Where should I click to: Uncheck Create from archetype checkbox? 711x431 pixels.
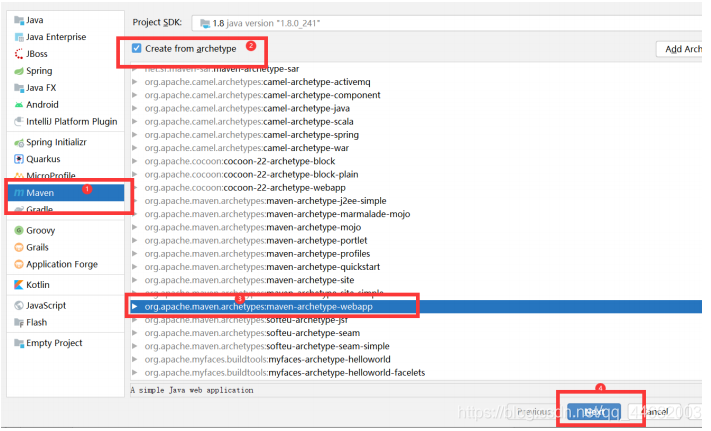pos(136,48)
